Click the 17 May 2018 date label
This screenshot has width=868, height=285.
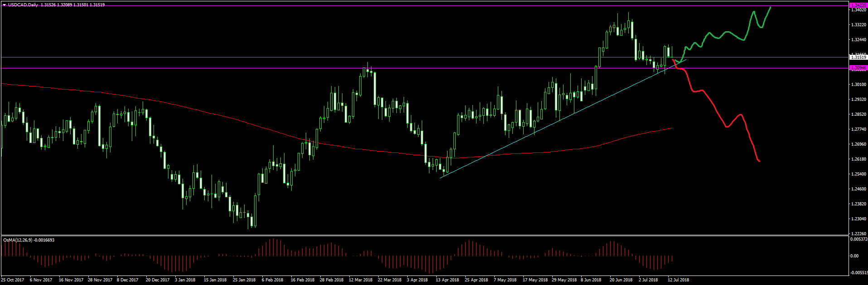click(535, 280)
